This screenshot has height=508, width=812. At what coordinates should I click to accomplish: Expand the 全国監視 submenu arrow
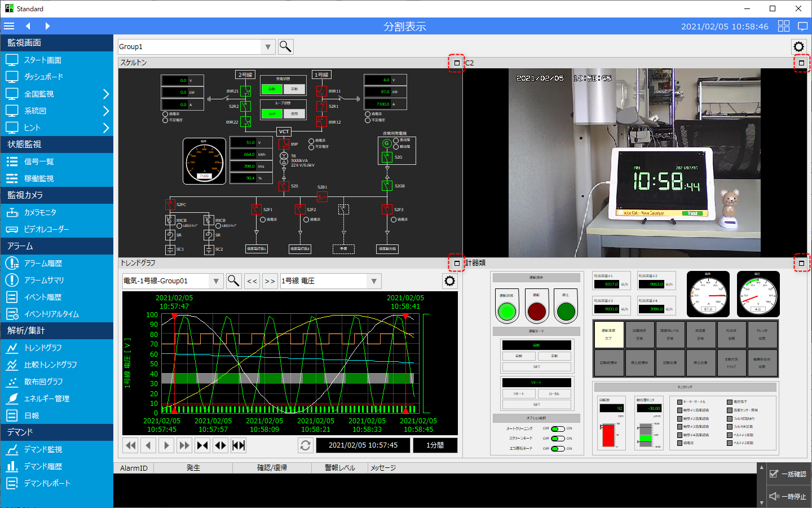pos(105,94)
